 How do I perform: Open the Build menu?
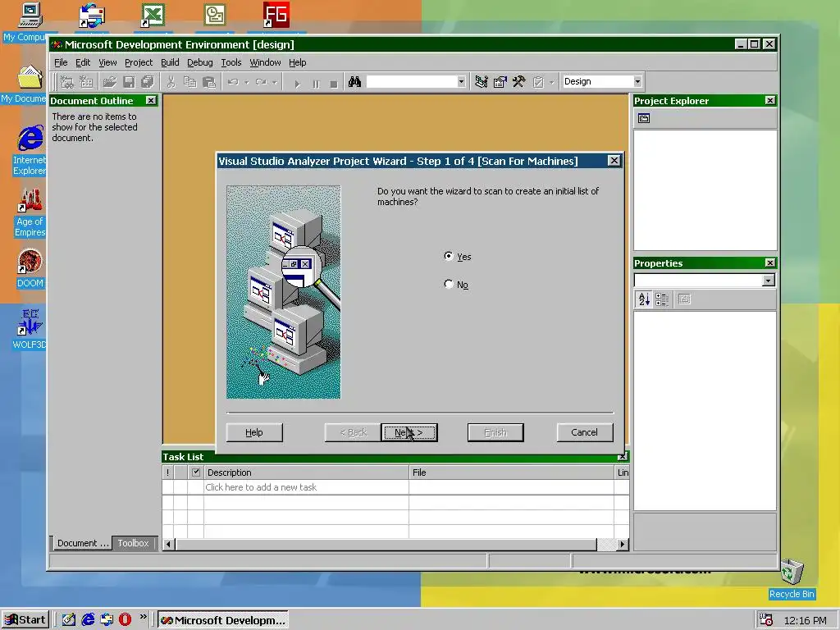170,62
